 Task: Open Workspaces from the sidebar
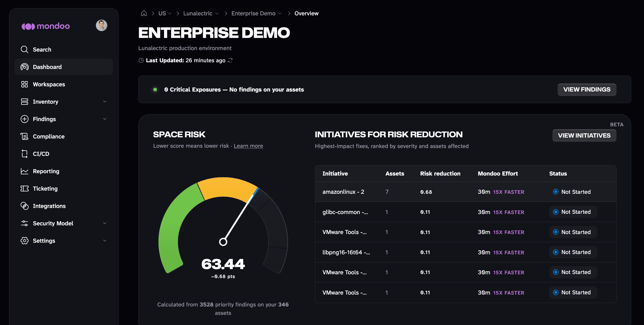pyautogui.click(x=64, y=84)
